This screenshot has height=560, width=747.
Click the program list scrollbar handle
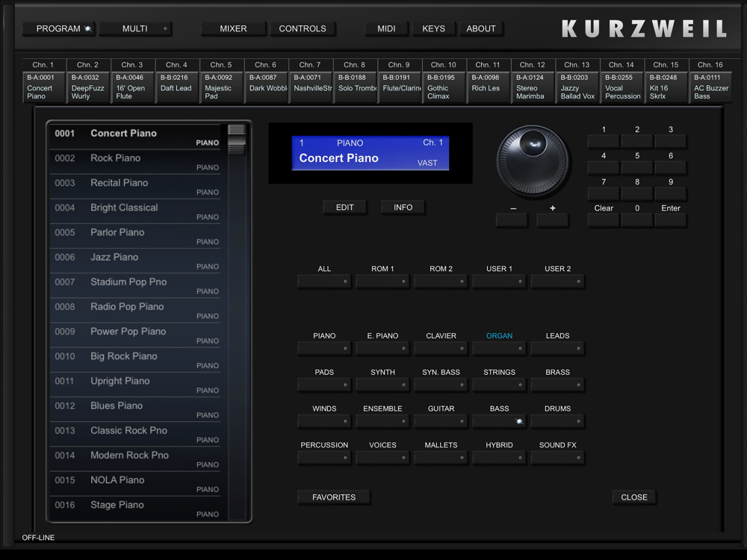236,140
